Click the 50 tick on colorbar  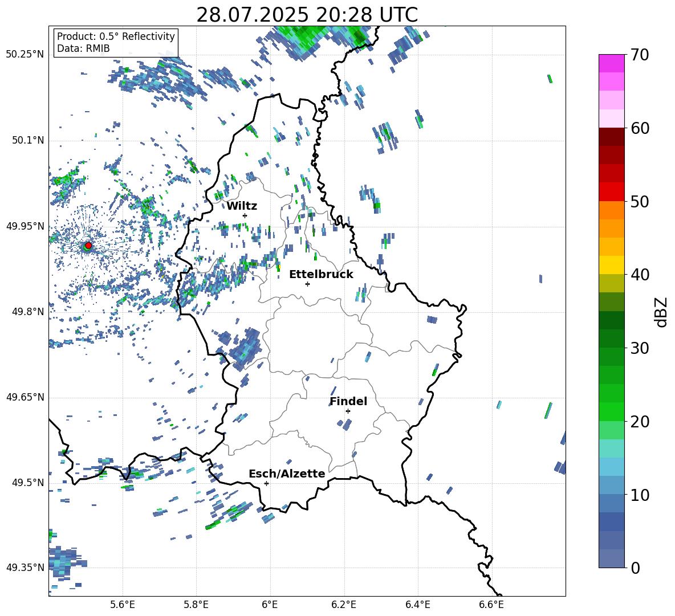click(639, 202)
